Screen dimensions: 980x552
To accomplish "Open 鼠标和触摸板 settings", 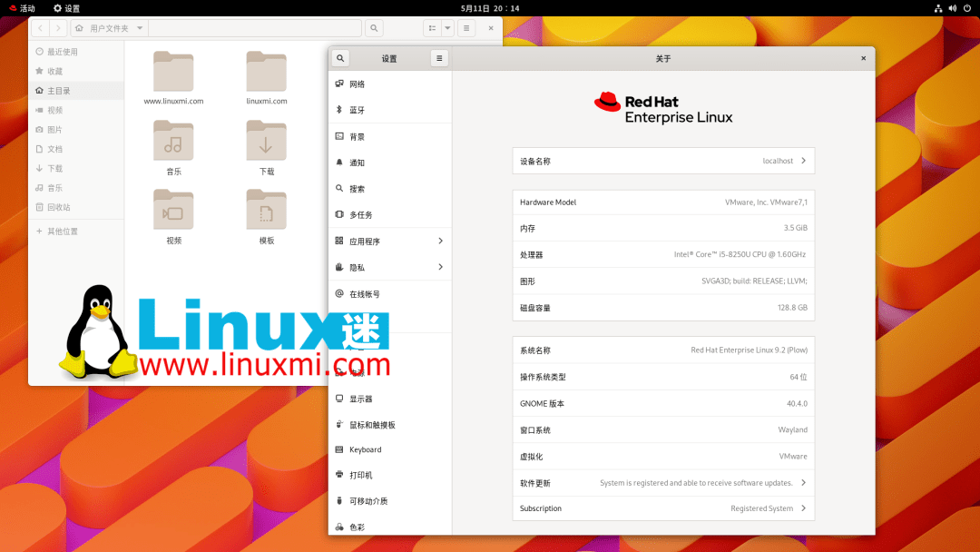I will coord(390,425).
